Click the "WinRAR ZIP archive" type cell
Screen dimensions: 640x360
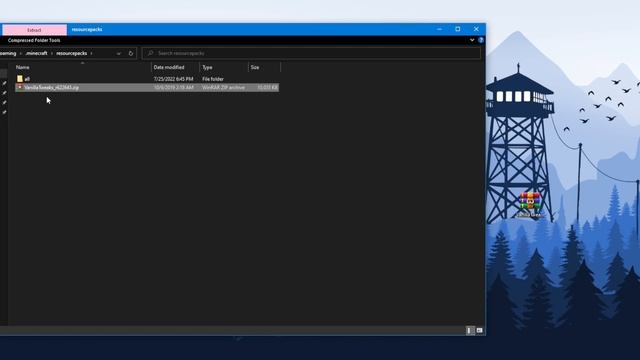click(x=224, y=87)
